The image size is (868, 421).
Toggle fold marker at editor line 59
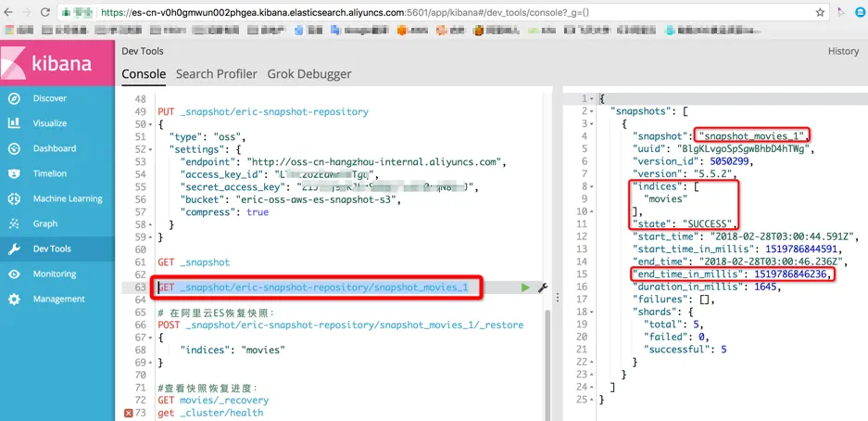tap(152, 237)
